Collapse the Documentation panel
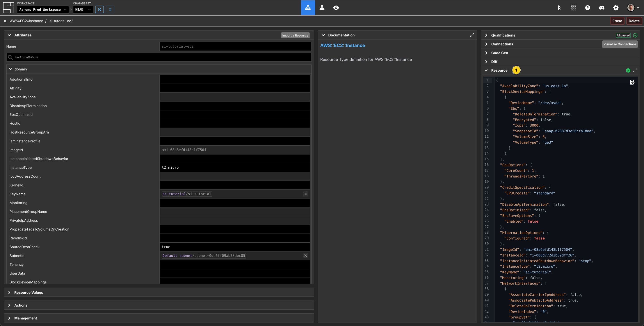The width and height of the screenshot is (644, 326). click(x=323, y=35)
